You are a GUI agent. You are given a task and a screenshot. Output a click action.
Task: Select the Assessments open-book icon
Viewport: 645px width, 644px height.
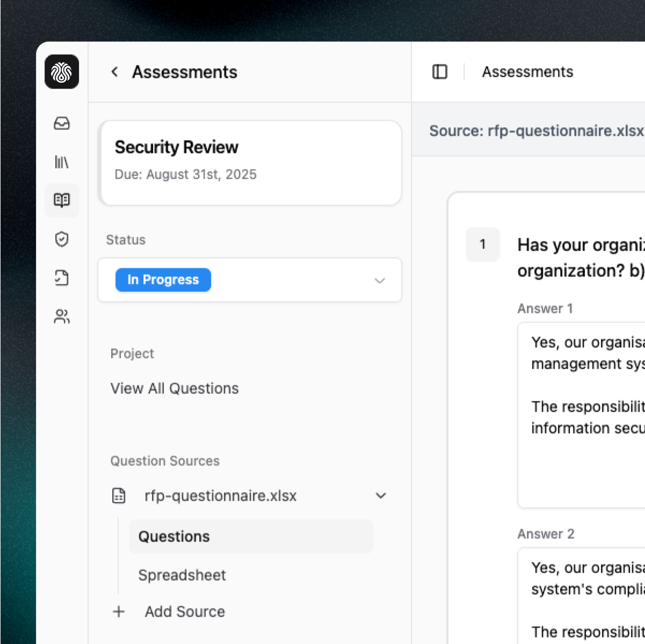62,200
